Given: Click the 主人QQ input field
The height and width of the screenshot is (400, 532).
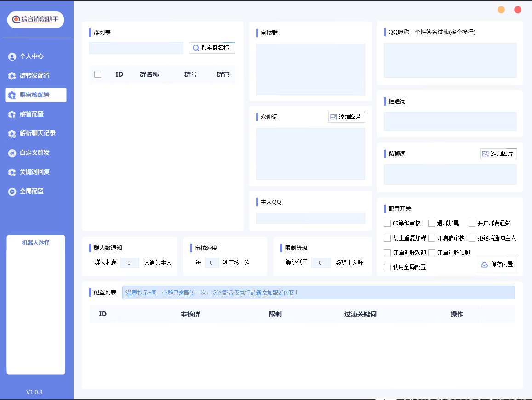Looking at the screenshot, I should (310, 219).
